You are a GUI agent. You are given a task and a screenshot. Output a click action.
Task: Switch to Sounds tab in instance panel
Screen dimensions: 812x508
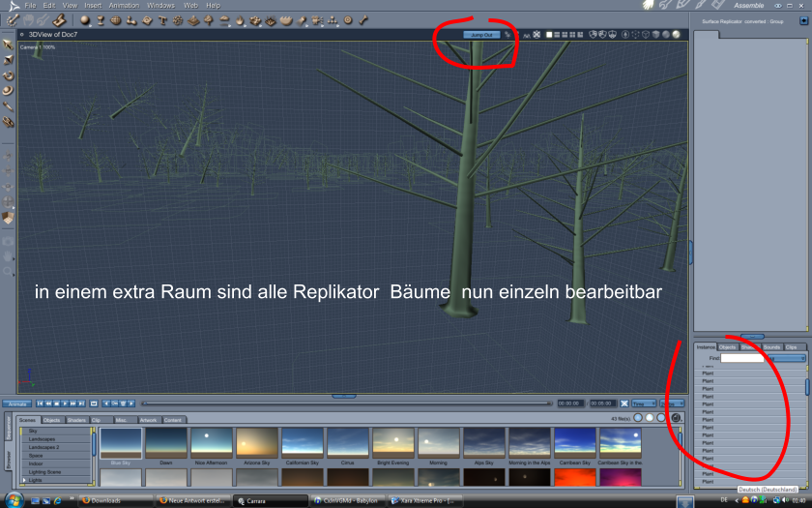click(x=771, y=346)
